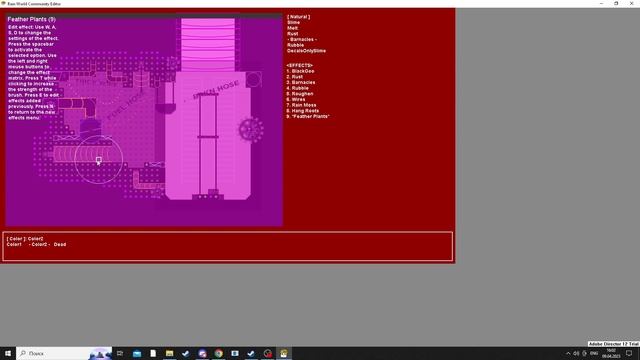This screenshot has height=360, width=640.
Task: Click the taskbar search box
Action: pos(64,353)
